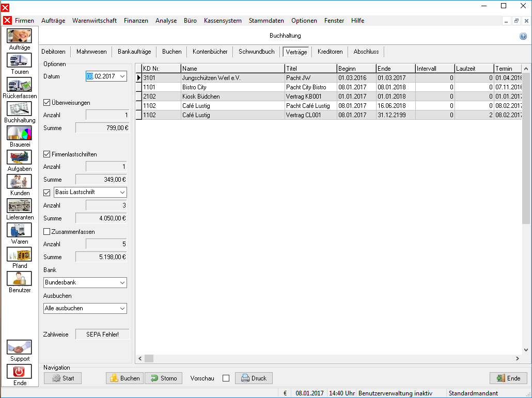This screenshot has width=532, height=398.
Task: Open the Support handshake icon
Action: [x=19, y=347]
